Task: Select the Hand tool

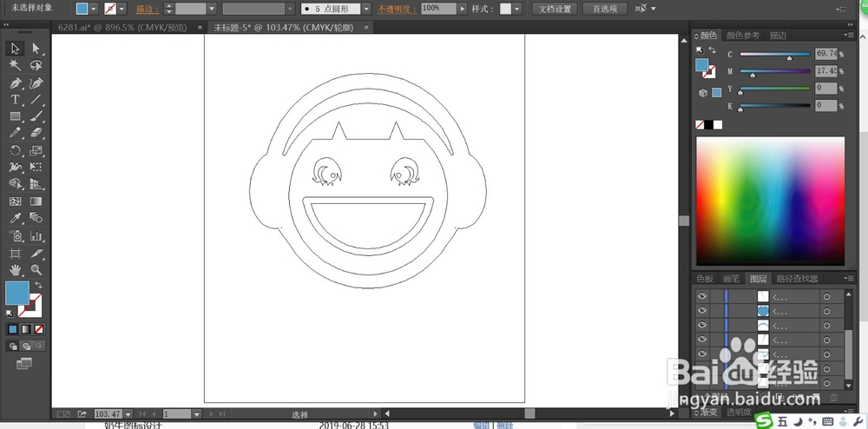Action: (x=16, y=270)
